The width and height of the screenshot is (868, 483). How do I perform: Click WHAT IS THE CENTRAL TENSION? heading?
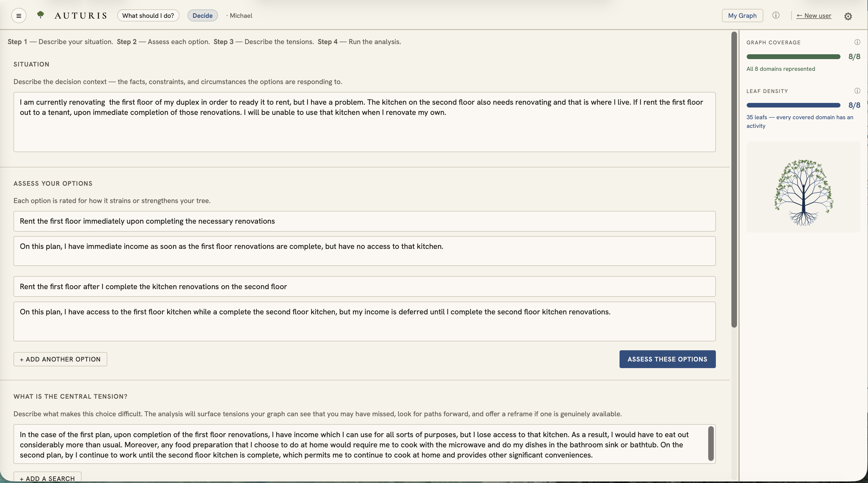click(70, 396)
